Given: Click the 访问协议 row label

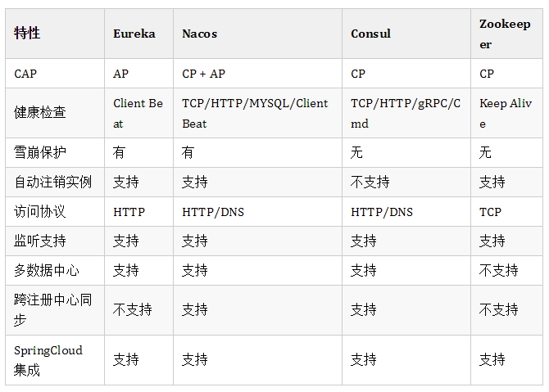Looking at the screenshot, I should [x=40, y=211].
